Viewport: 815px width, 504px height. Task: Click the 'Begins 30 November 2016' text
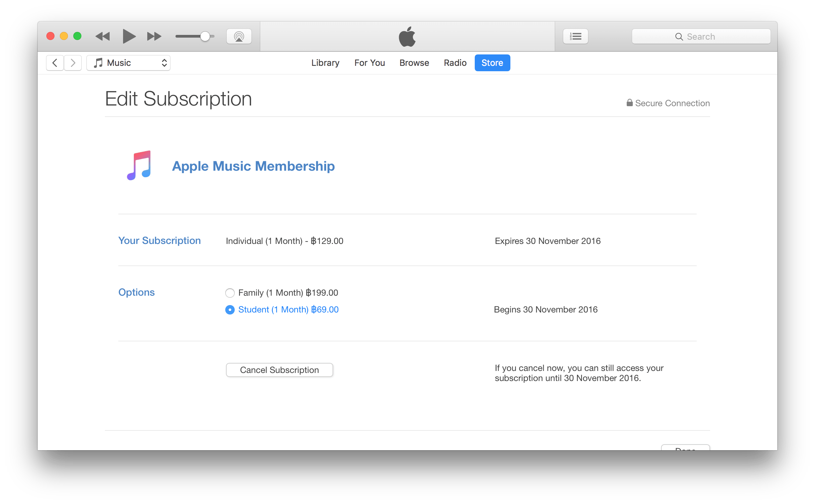(546, 309)
